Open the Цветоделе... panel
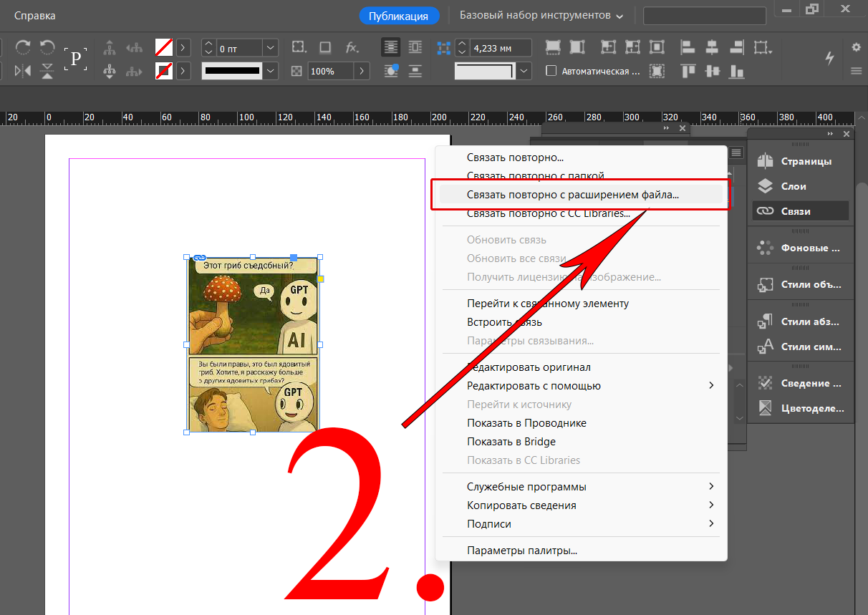 (800, 409)
